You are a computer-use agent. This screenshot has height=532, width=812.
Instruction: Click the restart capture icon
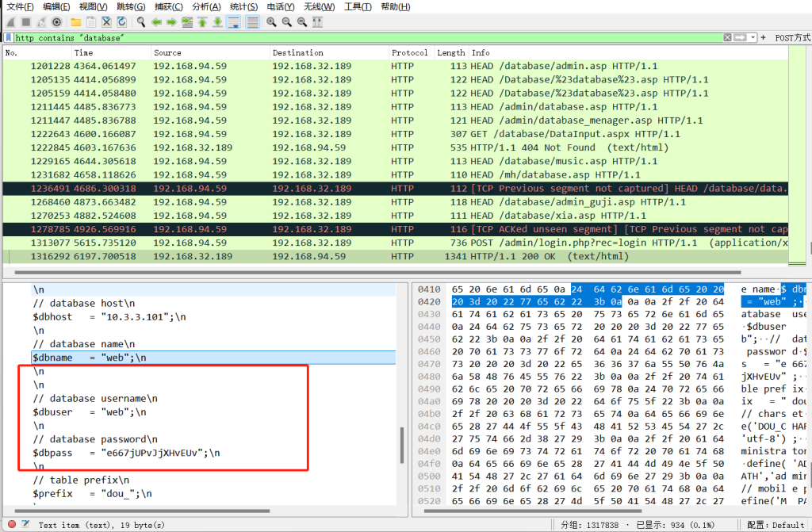41,22
